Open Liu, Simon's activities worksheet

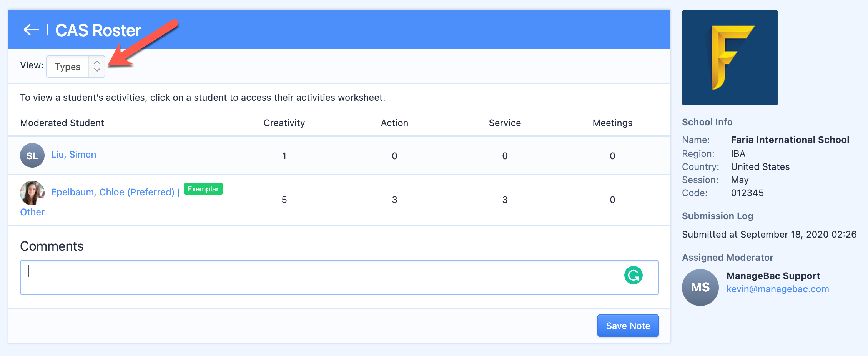[73, 155]
